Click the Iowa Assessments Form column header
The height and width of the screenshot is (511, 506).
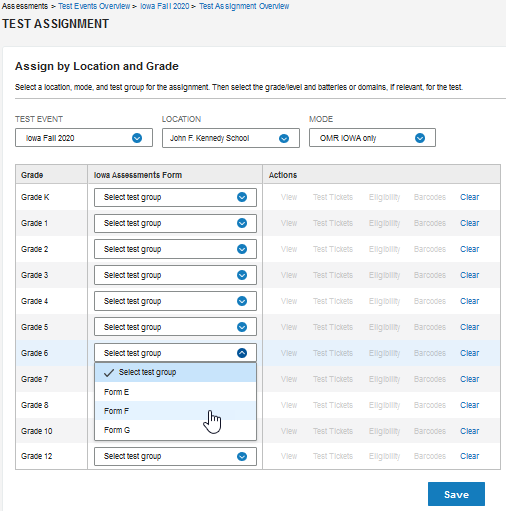pos(138,175)
